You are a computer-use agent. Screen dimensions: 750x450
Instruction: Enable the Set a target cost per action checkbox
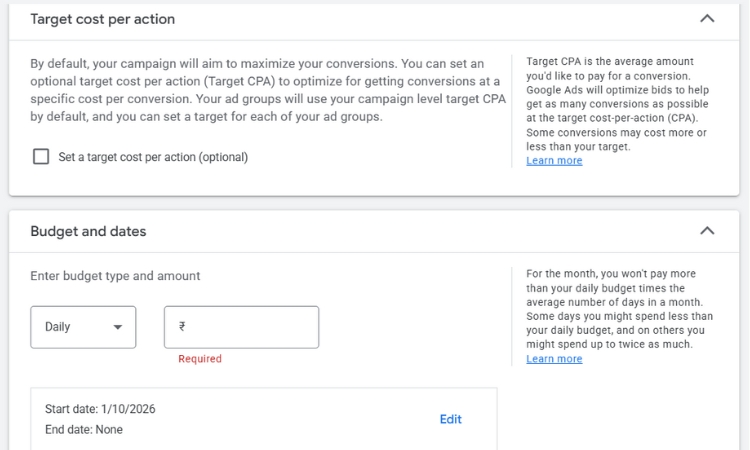[x=41, y=157]
